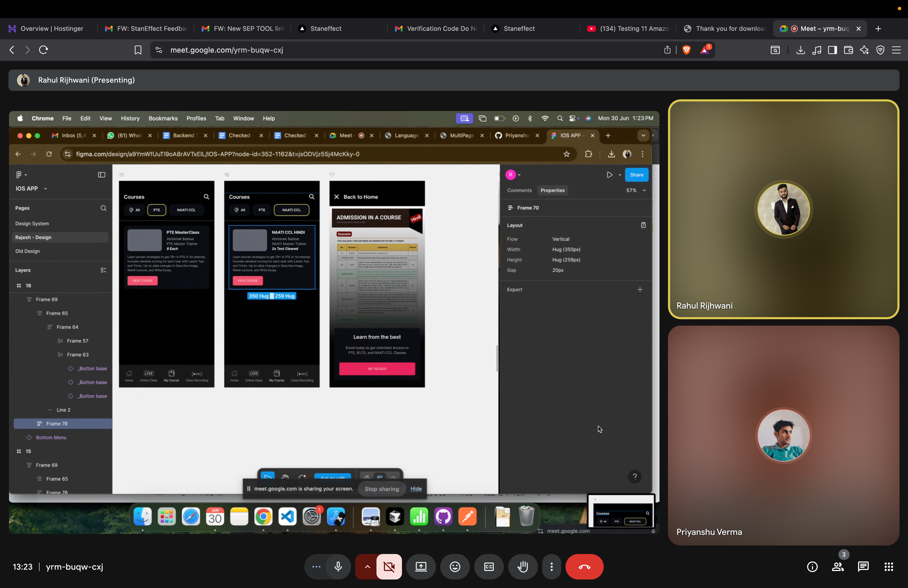Screen dimensions: 908x588
Task: Open more options three-dot menu
Action: pyautogui.click(x=551, y=567)
